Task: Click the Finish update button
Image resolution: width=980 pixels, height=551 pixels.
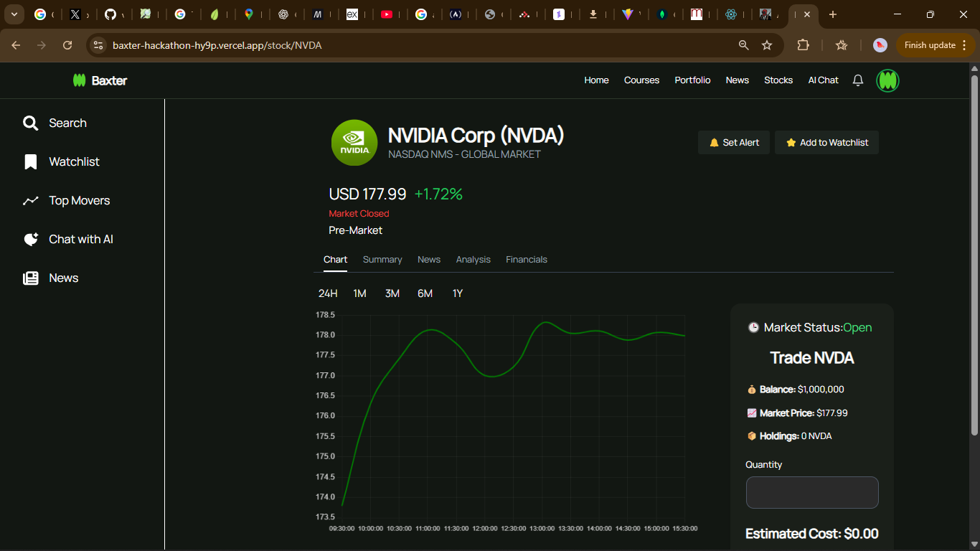Action: point(936,45)
